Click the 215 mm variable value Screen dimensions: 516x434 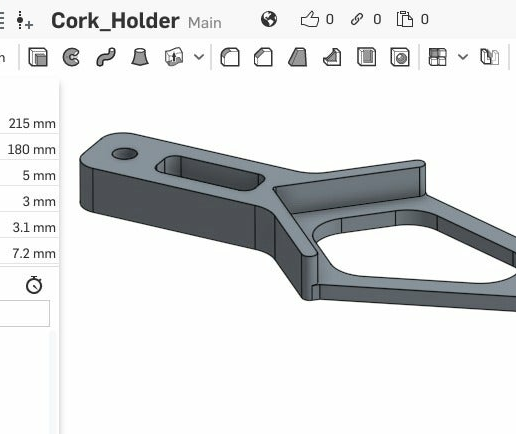pos(32,124)
